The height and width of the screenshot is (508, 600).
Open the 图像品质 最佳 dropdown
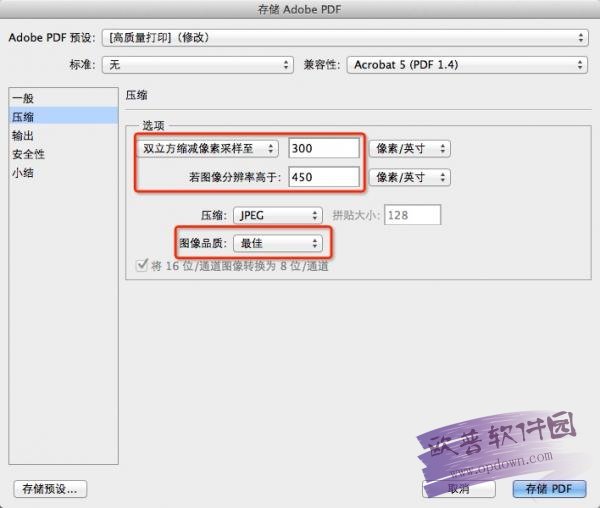[x=278, y=243]
